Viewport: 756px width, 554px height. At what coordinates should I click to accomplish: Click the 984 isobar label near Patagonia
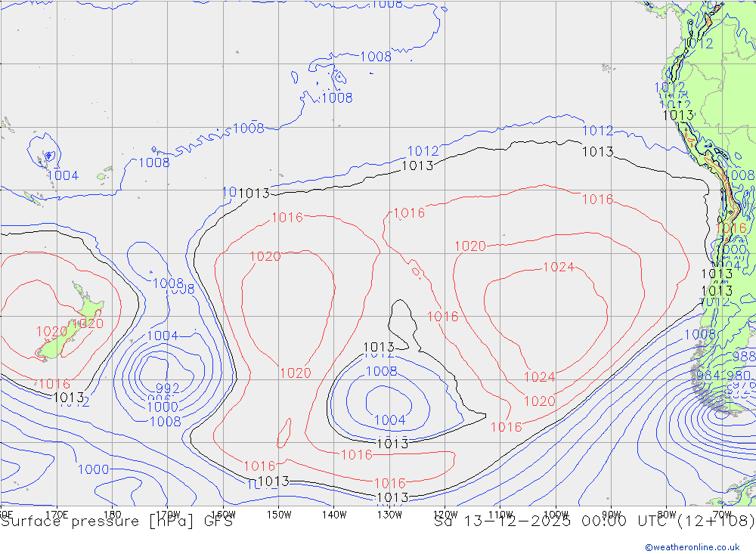[708, 375]
